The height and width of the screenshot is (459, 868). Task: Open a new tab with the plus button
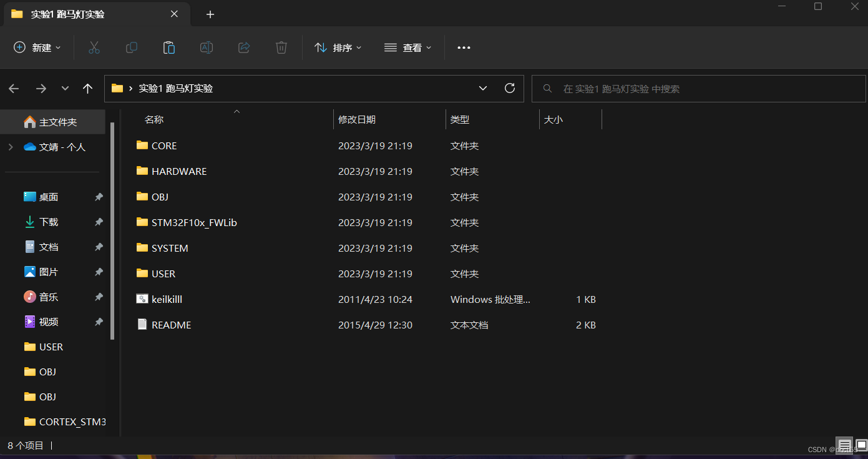210,14
